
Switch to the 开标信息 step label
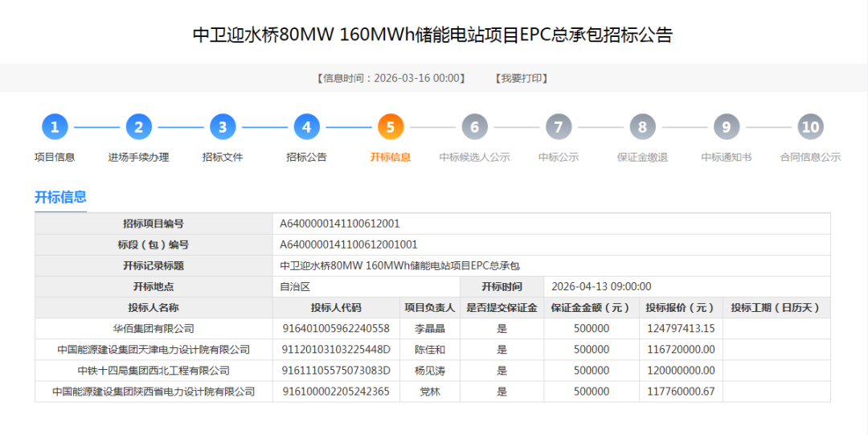coord(391,158)
